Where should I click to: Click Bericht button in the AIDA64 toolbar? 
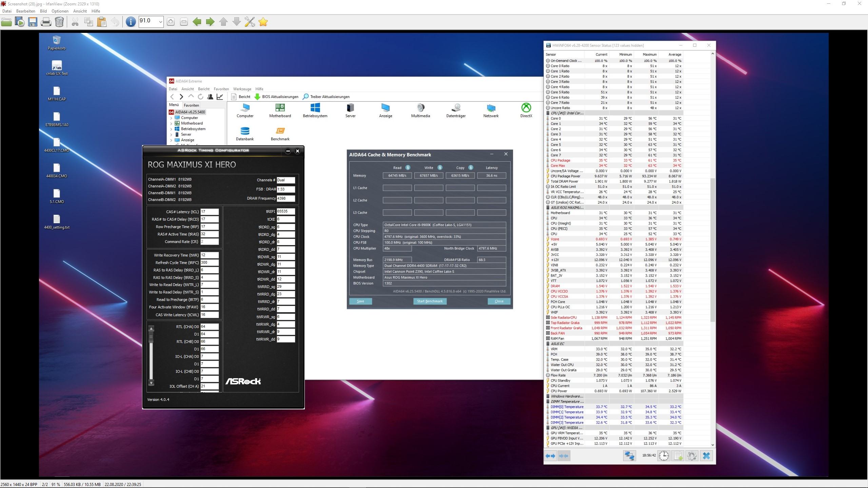pos(241,97)
